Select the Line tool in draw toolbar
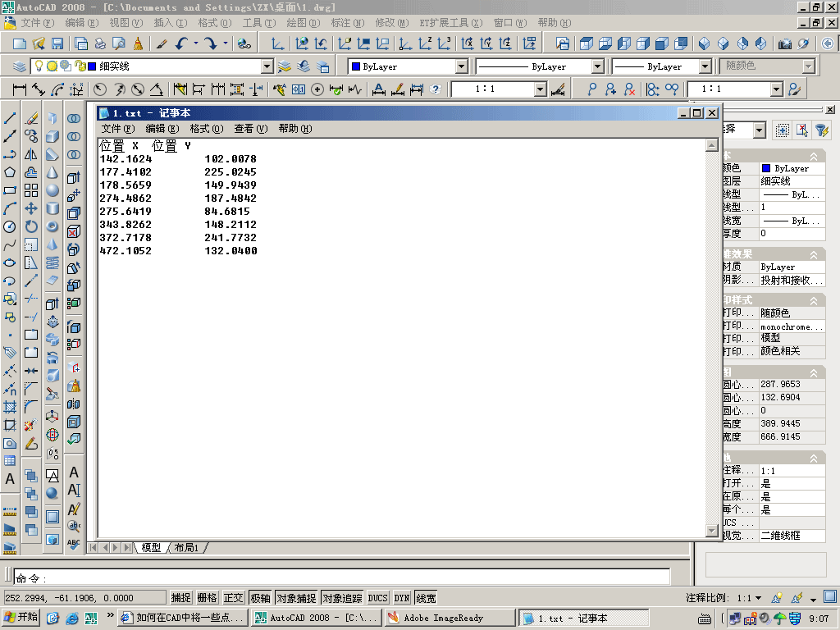The width and height of the screenshot is (840, 630). point(10,118)
